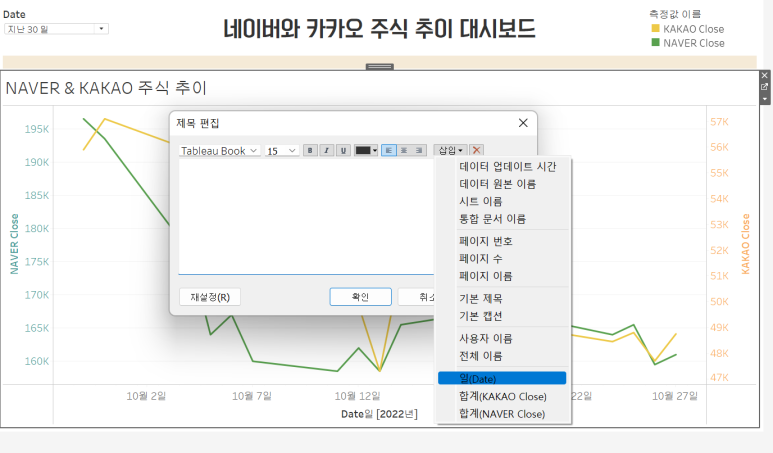Click the KAKAO Close axis label
773x453 pixels.
point(745,244)
